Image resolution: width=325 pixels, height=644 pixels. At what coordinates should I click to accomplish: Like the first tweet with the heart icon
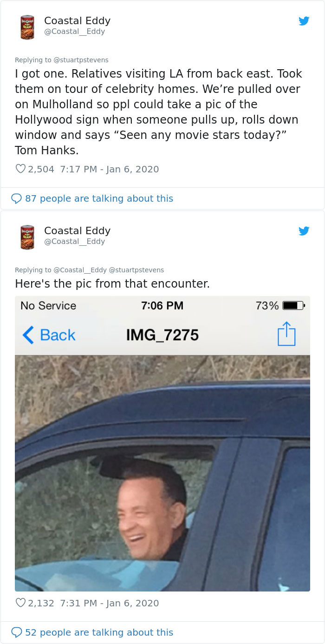[20, 169]
